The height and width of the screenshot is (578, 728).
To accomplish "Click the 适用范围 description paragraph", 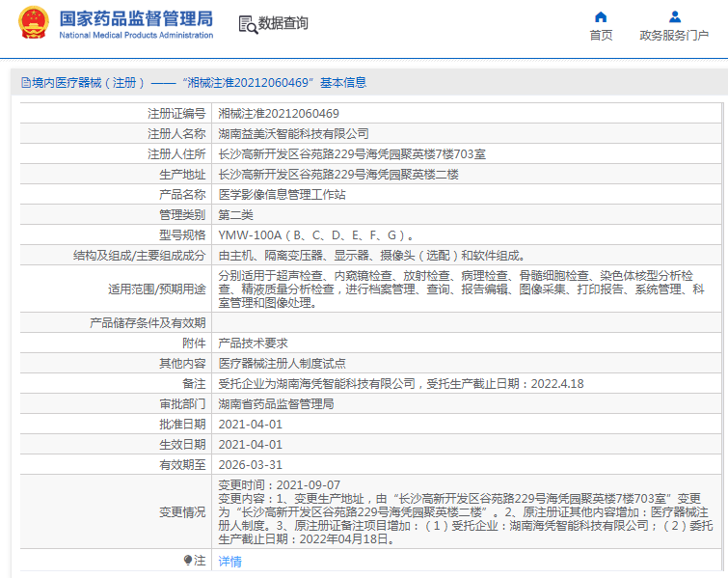I will coord(462,289).
